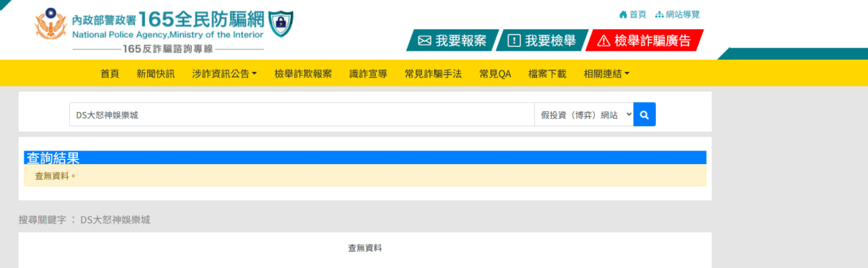Image resolution: width=868 pixels, height=268 pixels.
Task: Go to 首頁 link at top right
Action: (633, 14)
